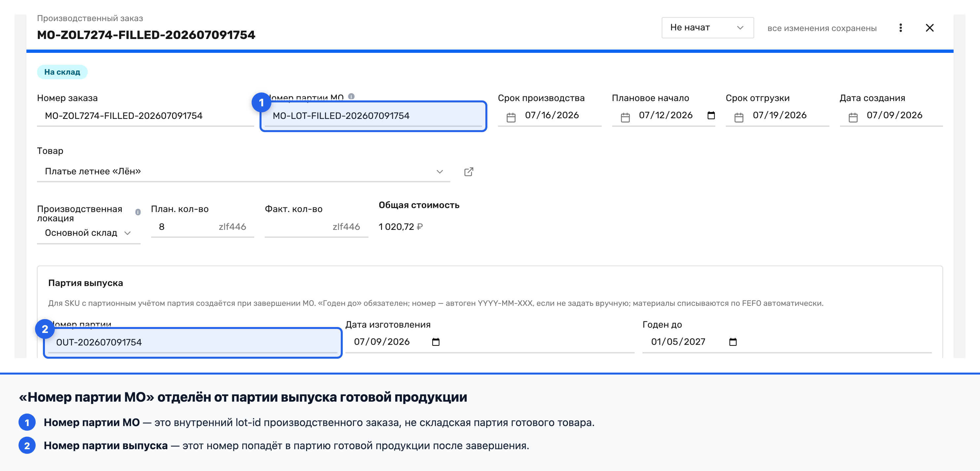
Task: Click the 'Производственный заказ' header label
Action: point(90,18)
